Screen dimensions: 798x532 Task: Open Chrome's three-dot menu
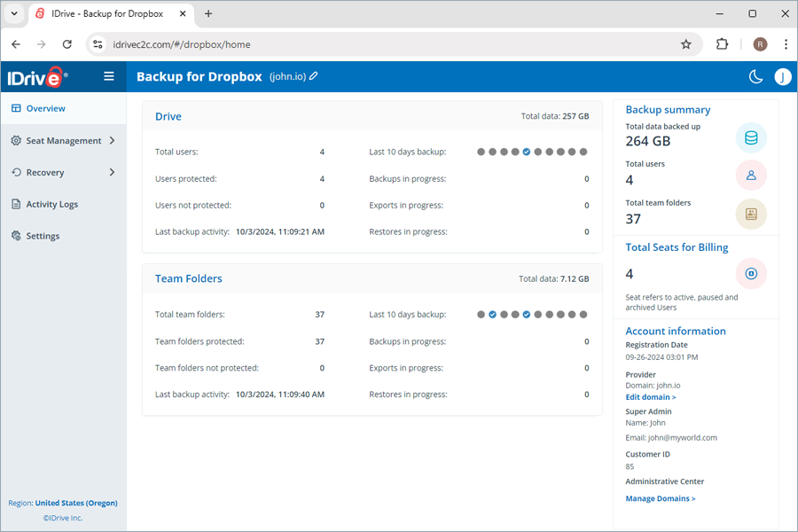pos(786,43)
